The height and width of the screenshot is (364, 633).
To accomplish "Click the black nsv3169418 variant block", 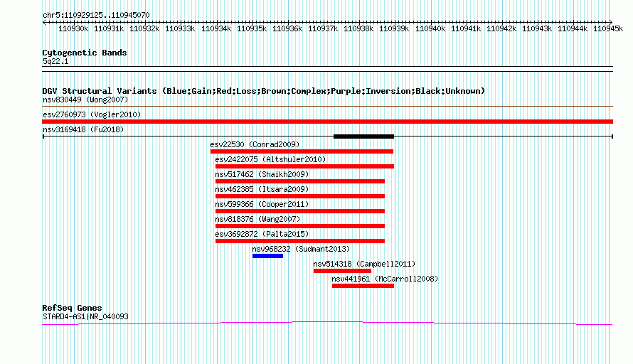I will (363, 136).
